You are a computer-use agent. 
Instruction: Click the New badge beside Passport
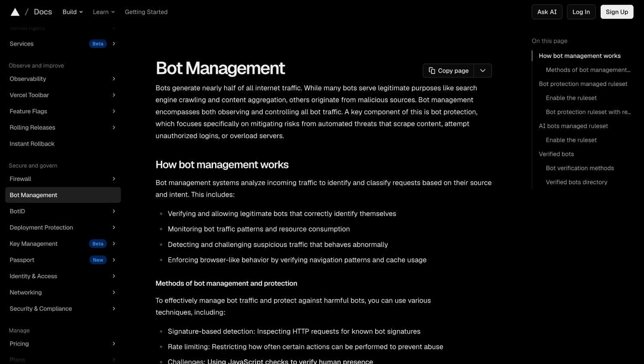(x=98, y=260)
